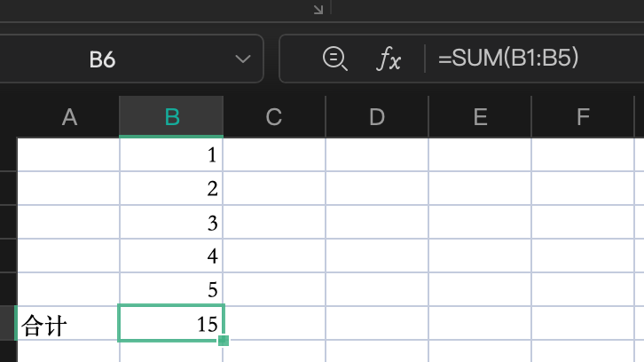
Task: Select column A header
Action: tap(68, 116)
